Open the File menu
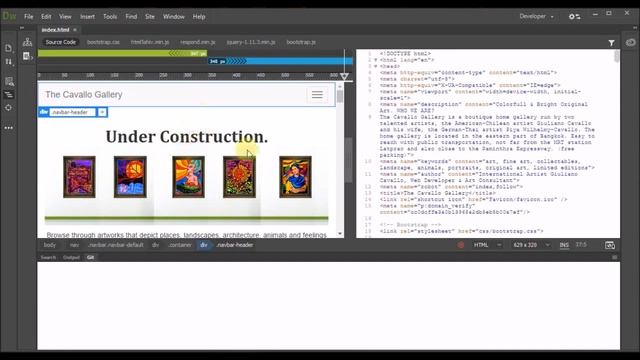The height and width of the screenshot is (360, 640). (x=29, y=17)
